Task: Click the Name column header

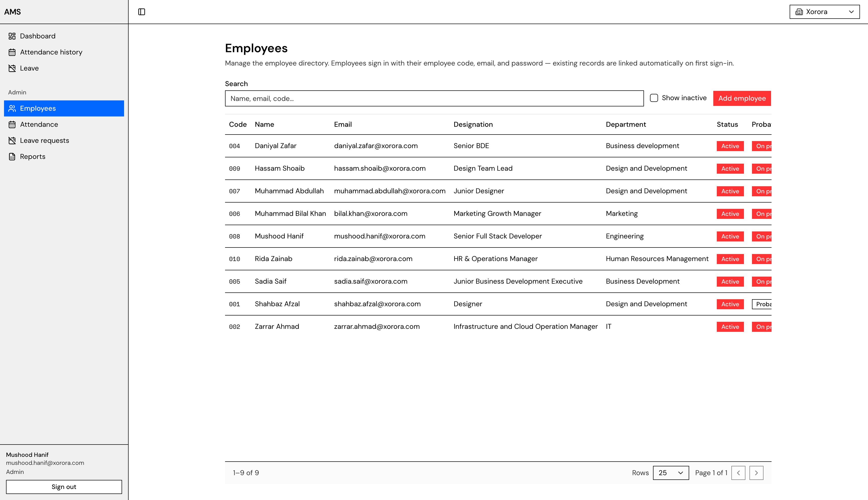Action: click(x=264, y=125)
